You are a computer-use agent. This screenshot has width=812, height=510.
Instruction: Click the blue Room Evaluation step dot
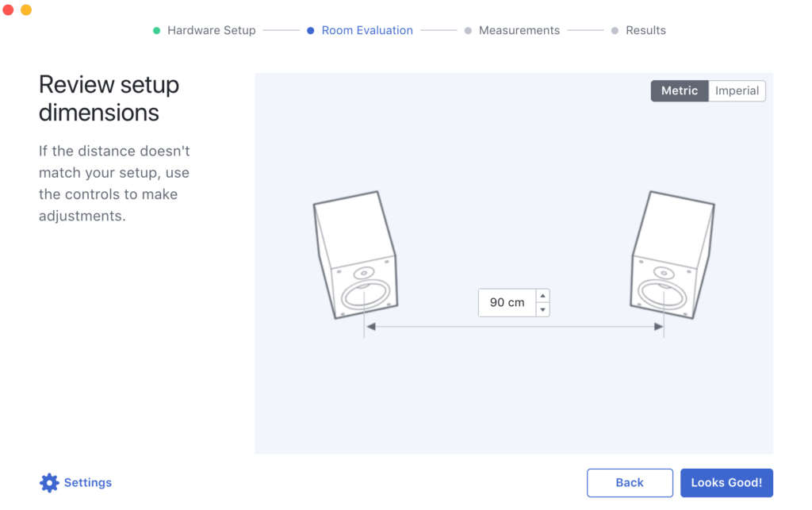(311, 31)
